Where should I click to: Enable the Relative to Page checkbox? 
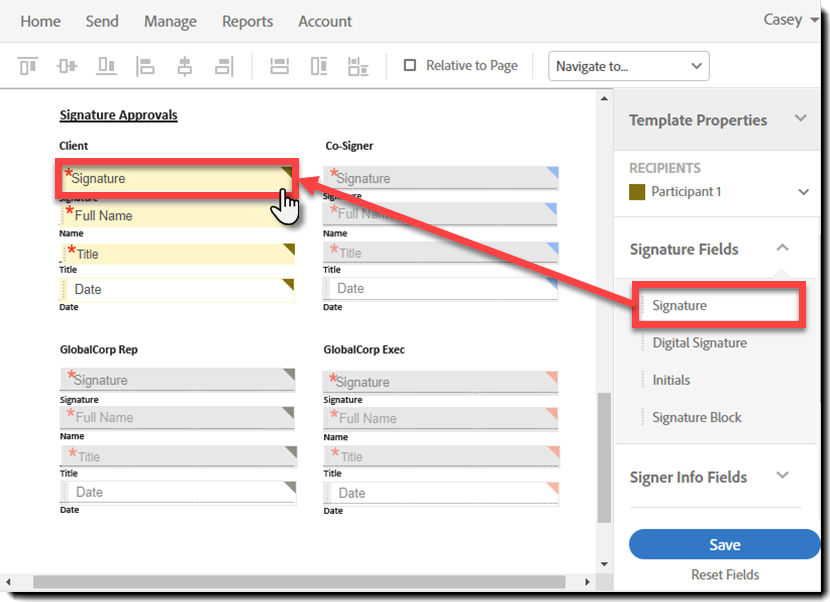click(410, 65)
